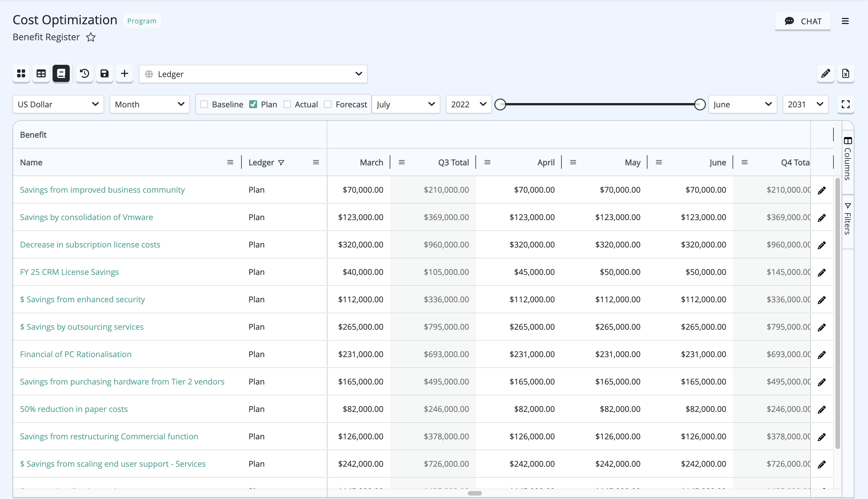This screenshot has height=499, width=868.
Task: Edit Savings from improved business community row
Action: pyautogui.click(x=822, y=190)
